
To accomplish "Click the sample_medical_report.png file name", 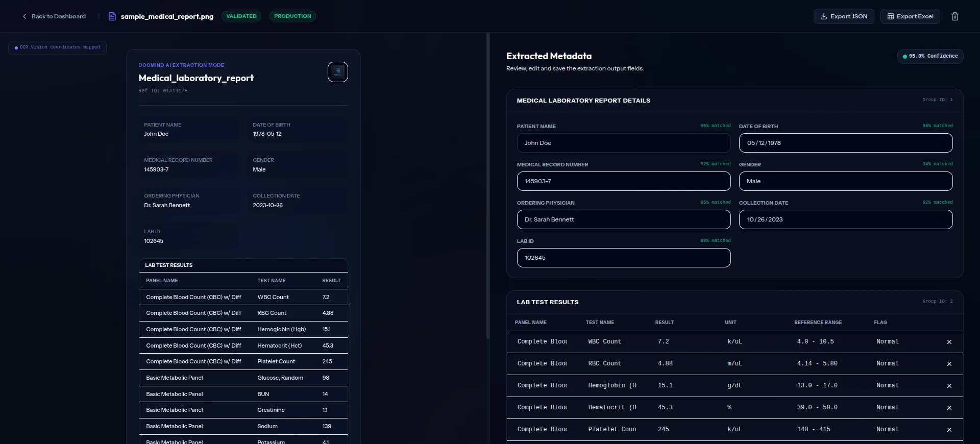I will tap(167, 16).
